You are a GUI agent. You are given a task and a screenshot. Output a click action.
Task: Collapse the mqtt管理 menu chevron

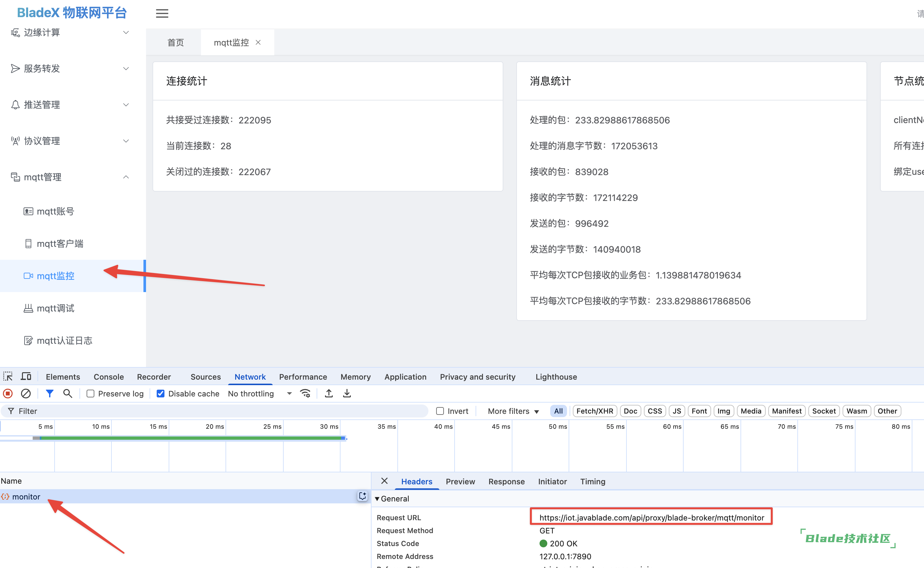[126, 177]
